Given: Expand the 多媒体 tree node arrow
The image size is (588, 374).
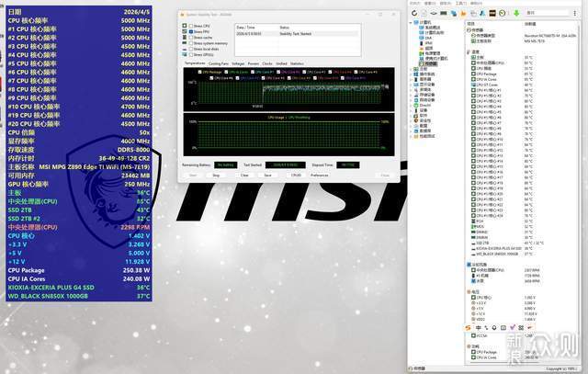Looking at the screenshot, I should pyautogui.click(x=411, y=90).
